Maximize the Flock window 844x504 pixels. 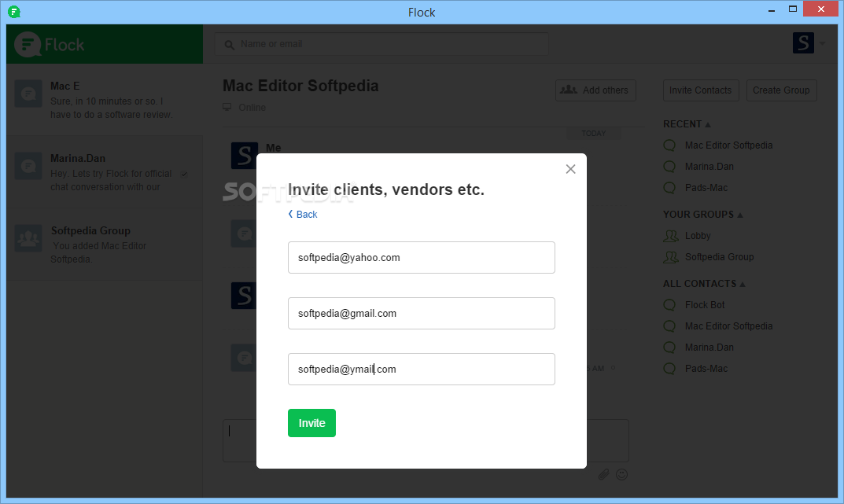792,9
